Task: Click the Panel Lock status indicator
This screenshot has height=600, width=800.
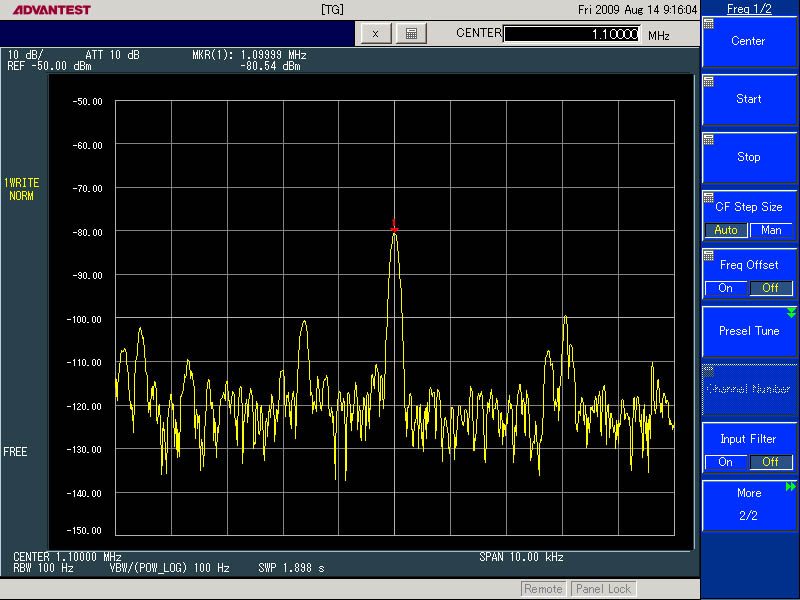Action: point(604,589)
